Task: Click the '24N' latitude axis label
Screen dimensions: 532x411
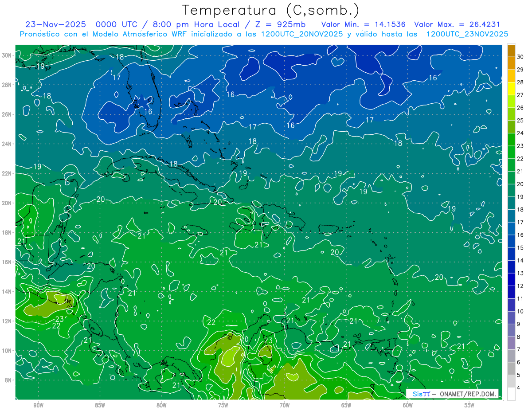Action: (x=8, y=144)
